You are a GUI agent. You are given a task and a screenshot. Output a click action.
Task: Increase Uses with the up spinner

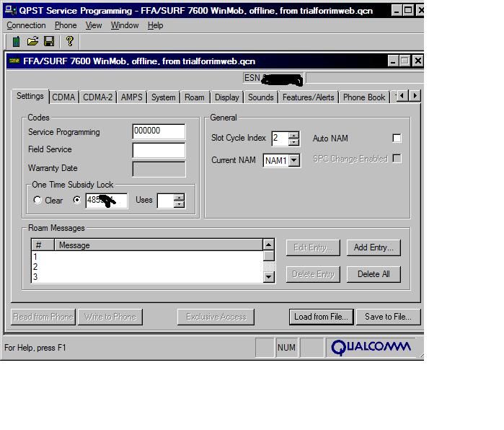(180, 197)
